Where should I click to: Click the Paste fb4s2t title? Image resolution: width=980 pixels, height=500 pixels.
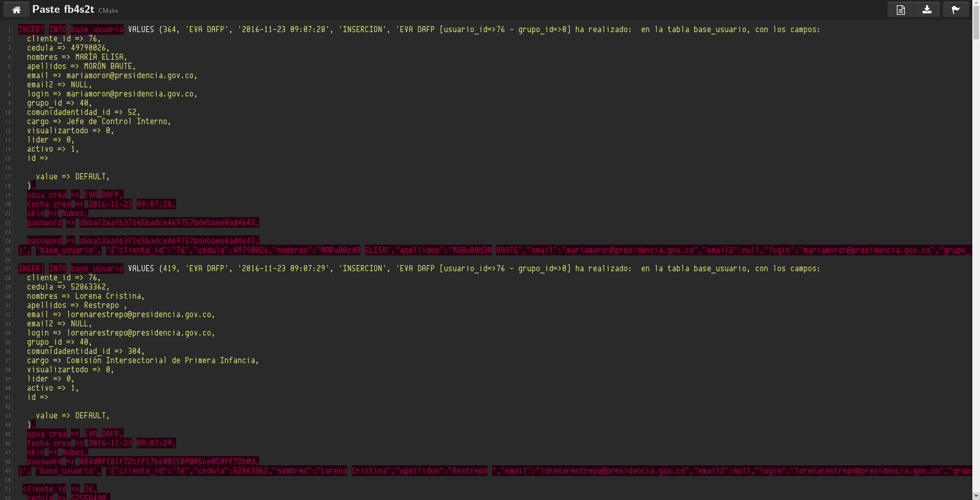pos(63,9)
